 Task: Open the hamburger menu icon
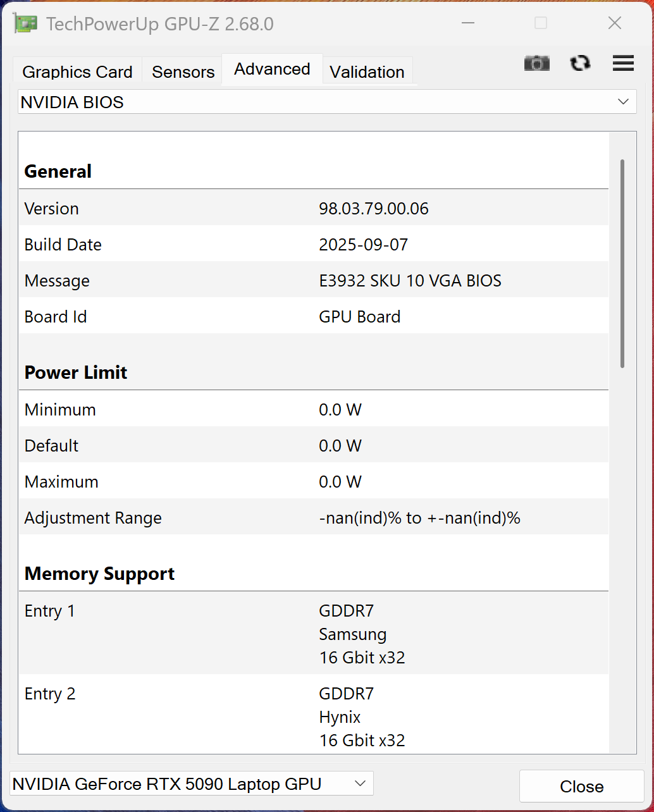[623, 63]
